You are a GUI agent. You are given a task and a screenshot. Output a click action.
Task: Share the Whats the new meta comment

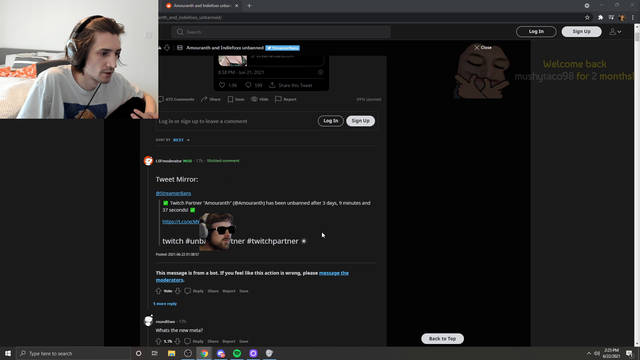213,341
